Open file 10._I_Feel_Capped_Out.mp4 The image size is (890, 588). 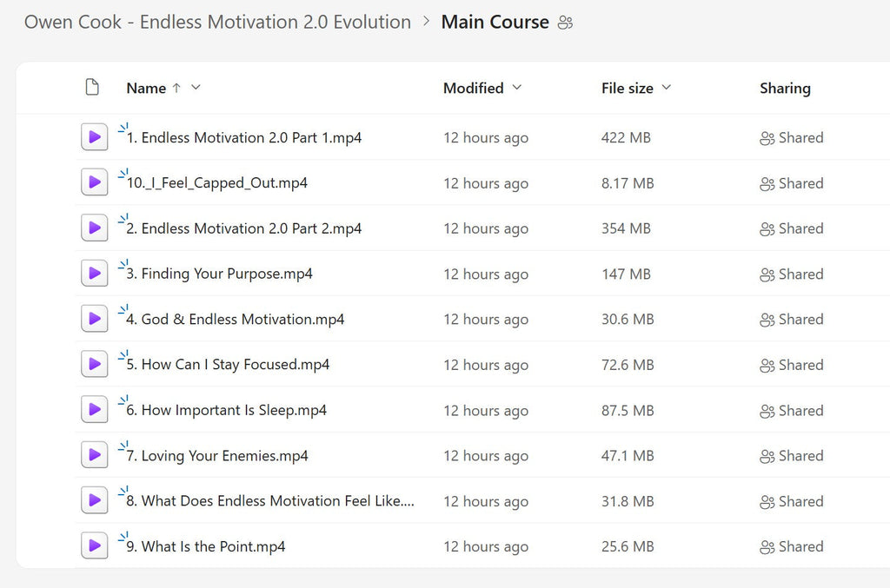[x=216, y=183]
